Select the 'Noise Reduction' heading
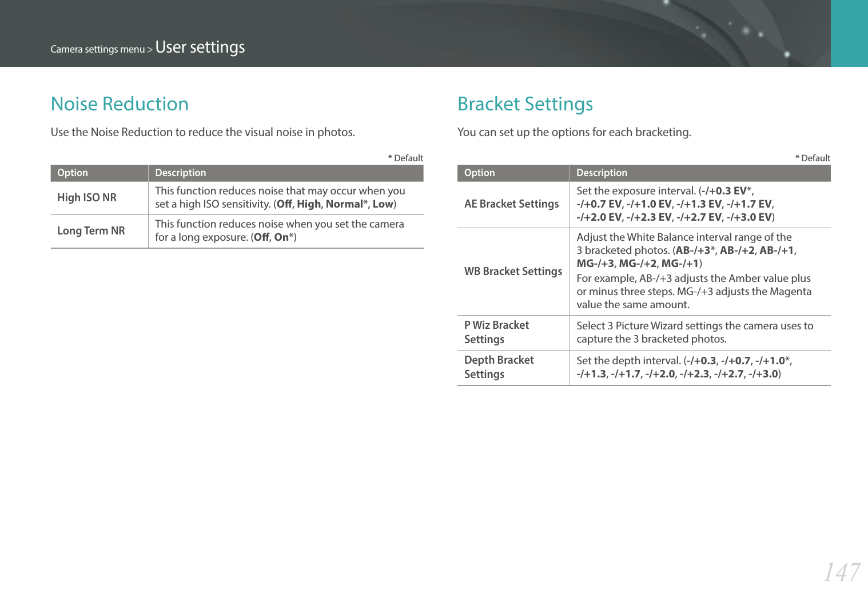The height and width of the screenshot is (609, 868). 120,104
